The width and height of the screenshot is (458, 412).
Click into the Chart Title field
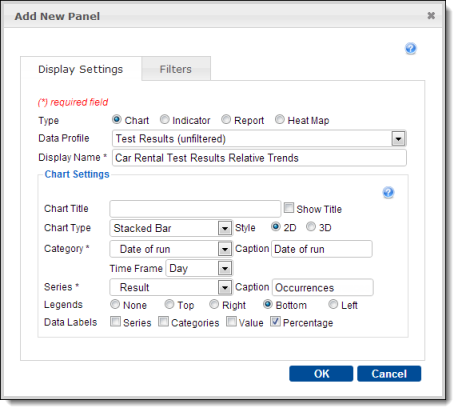pyautogui.click(x=195, y=209)
